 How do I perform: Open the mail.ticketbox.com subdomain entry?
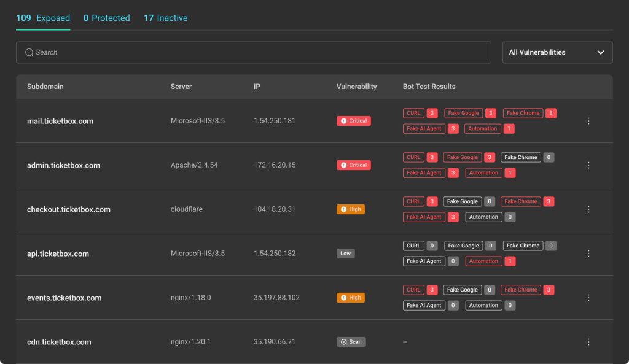pos(60,121)
